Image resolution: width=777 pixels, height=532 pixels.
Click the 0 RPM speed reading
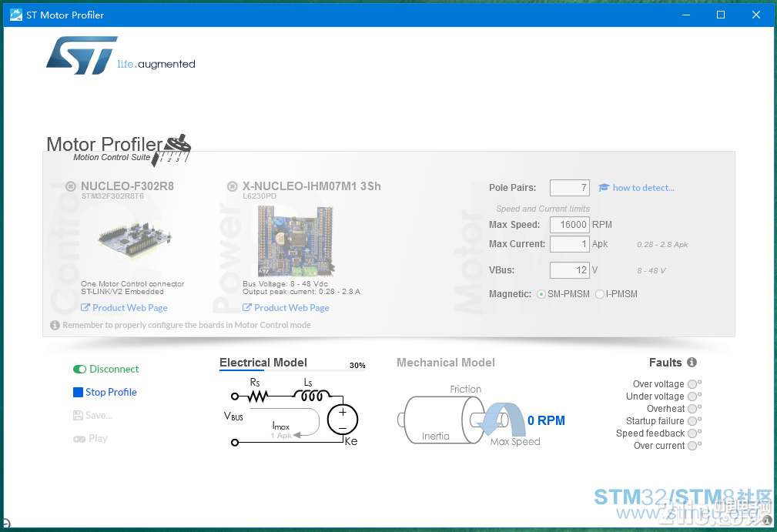(546, 420)
